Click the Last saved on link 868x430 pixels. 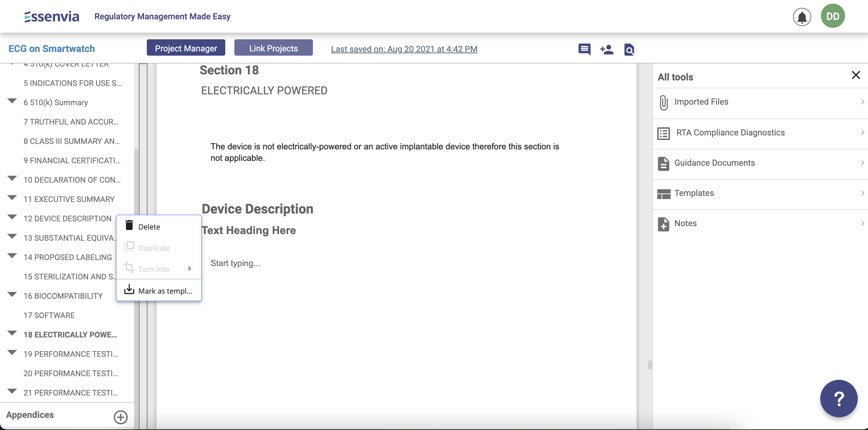404,49
